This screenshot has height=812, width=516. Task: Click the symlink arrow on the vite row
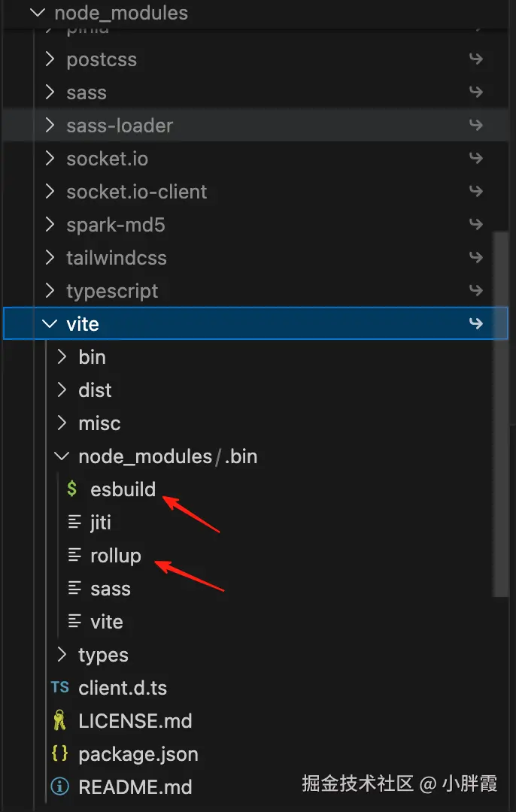pos(475,323)
